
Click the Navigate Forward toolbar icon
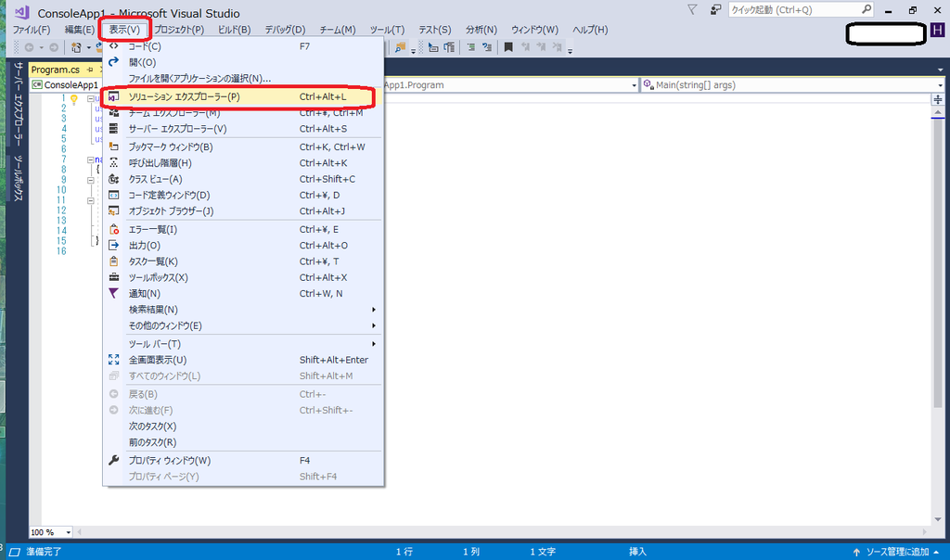54,47
